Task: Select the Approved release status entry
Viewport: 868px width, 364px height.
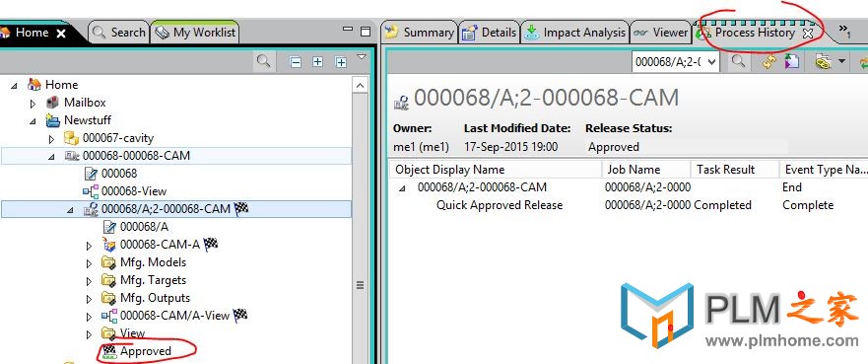Action: [x=146, y=351]
